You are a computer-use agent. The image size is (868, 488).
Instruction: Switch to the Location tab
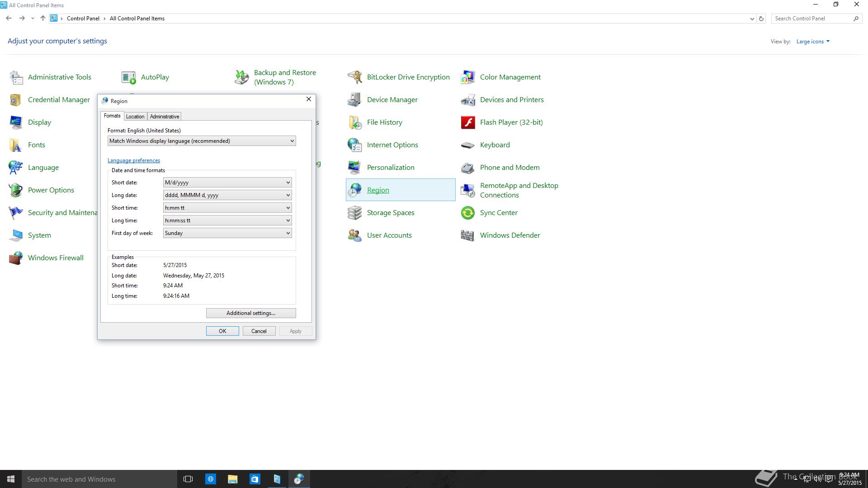pos(135,117)
